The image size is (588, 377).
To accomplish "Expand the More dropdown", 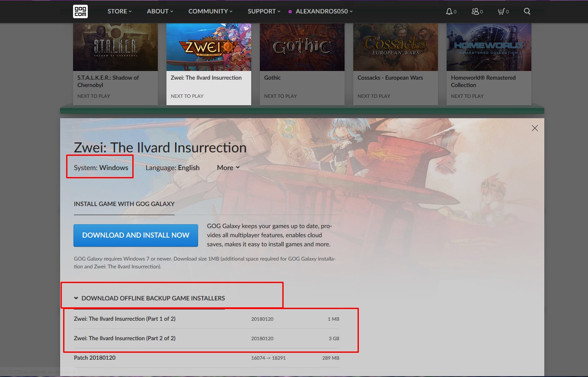I will tap(228, 168).
